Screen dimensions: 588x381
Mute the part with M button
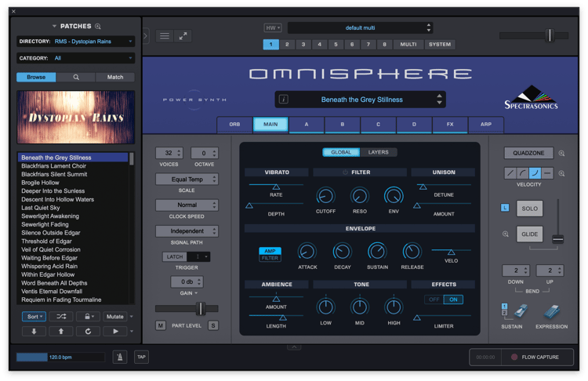161,325
